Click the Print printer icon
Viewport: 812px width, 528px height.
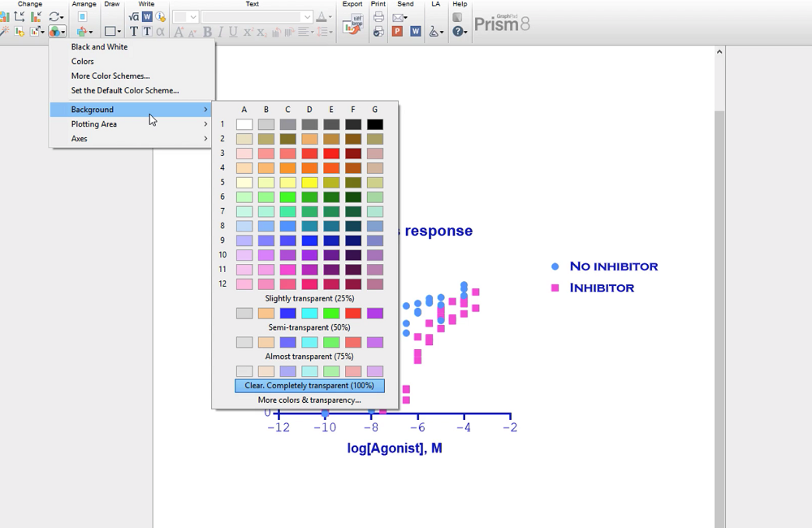point(378,16)
